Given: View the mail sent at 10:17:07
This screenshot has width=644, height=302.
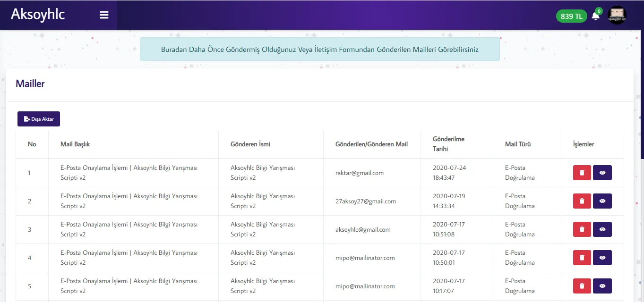Looking at the screenshot, I should click(602, 286).
